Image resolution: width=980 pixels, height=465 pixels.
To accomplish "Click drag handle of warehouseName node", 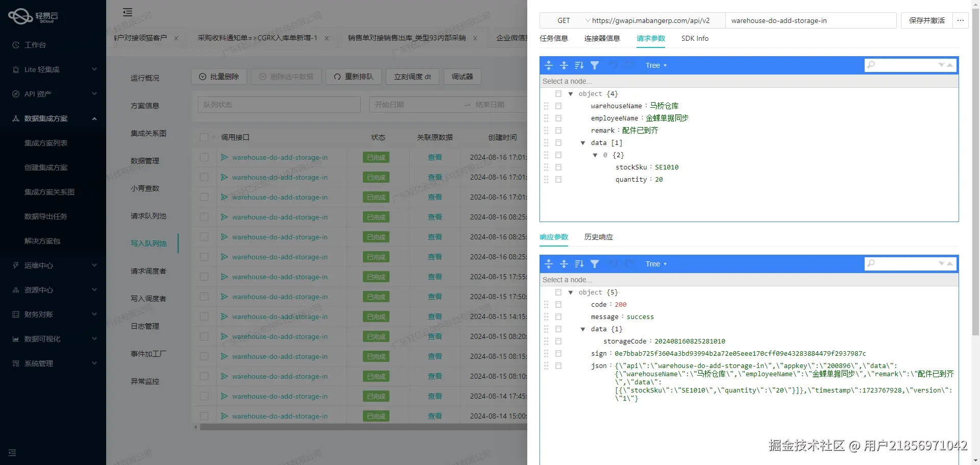I will [546, 106].
